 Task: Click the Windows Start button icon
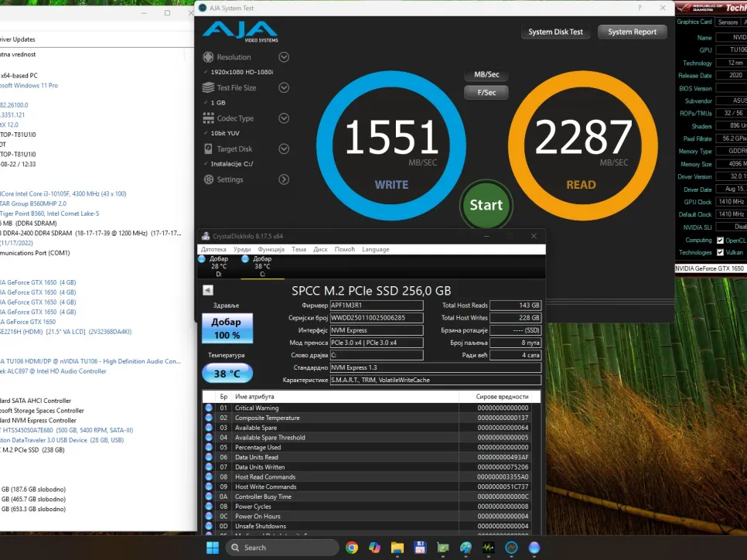click(x=212, y=548)
